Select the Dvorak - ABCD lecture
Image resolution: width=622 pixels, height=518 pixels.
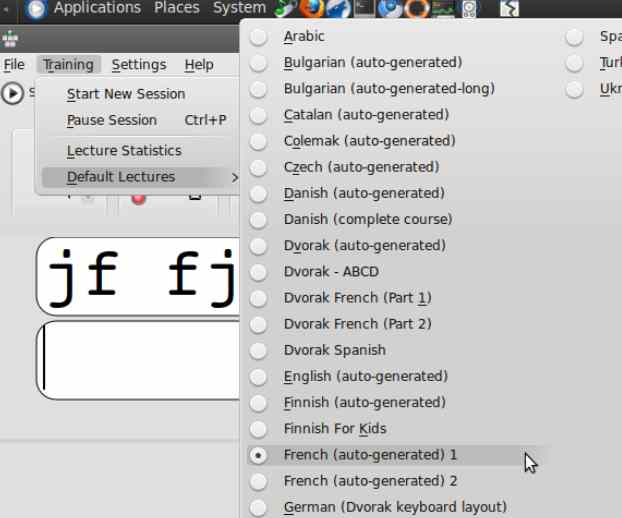point(397,272)
